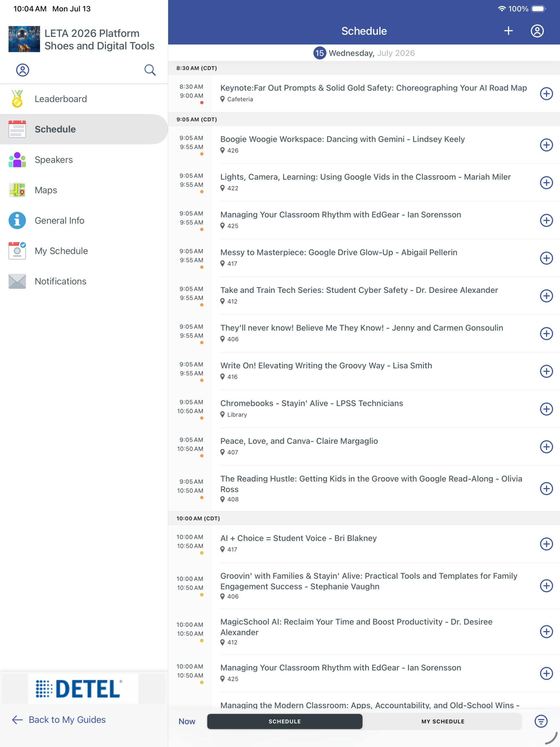Add Student Cyber Safety session
The width and height of the screenshot is (560, 747).
pyautogui.click(x=546, y=296)
